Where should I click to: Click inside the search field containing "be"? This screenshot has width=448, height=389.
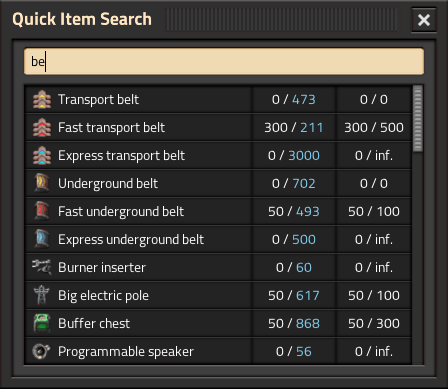click(224, 61)
